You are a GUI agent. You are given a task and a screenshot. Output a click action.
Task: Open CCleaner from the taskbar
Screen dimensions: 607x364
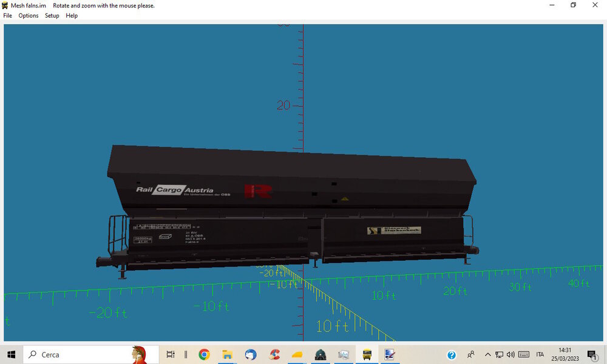click(274, 354)
